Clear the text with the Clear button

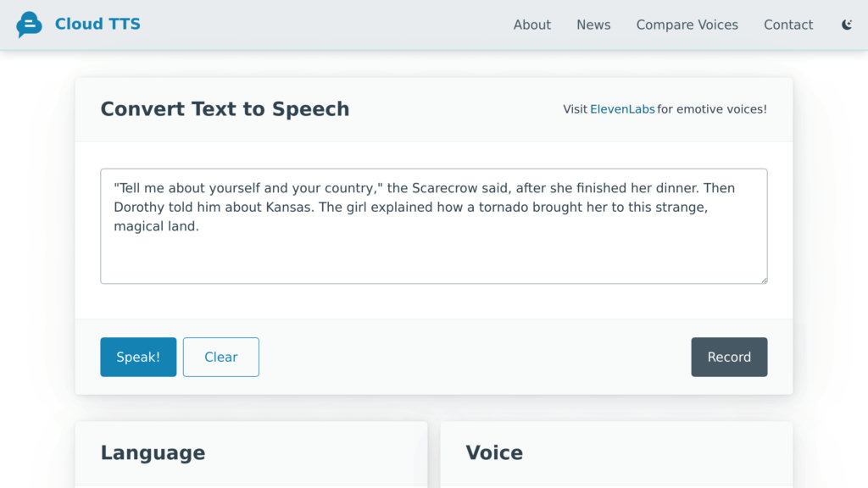click(221, 357)
